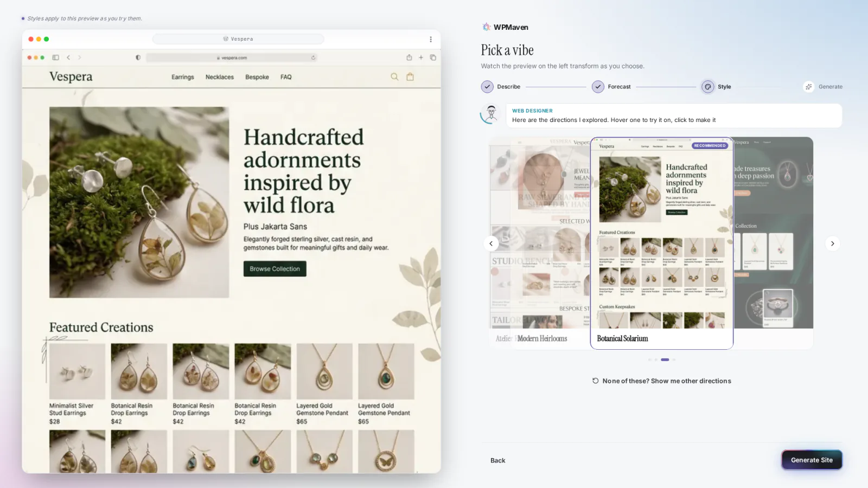Click the active carousel pagination dot
868x488 pixels.
(x=665, y=359)
